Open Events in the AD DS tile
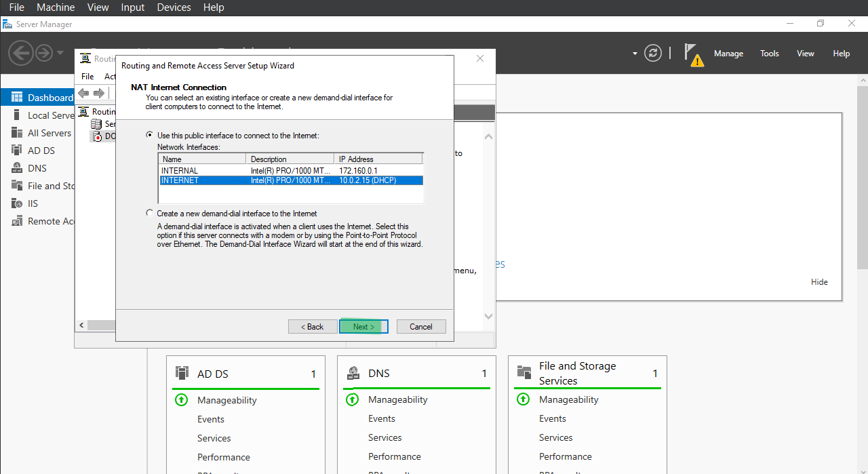The height and width of the screenshot is (474, 868). point(211,419)
